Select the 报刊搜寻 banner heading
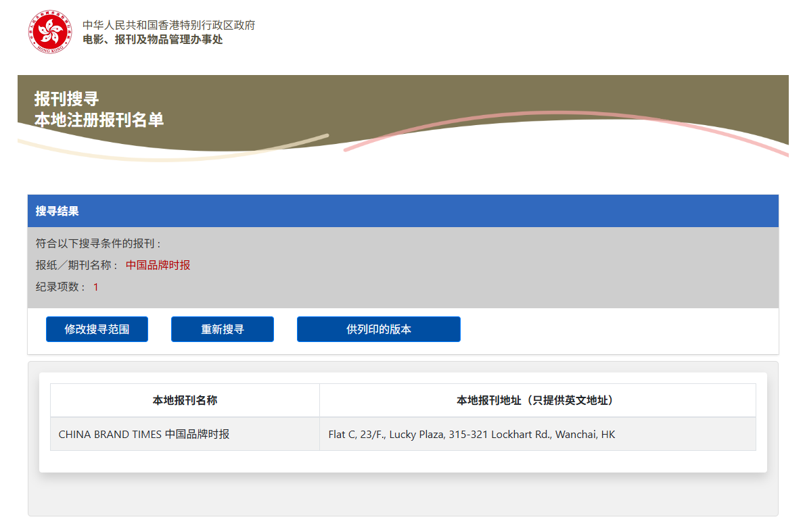Screen dimensions: 805x532 66,99
